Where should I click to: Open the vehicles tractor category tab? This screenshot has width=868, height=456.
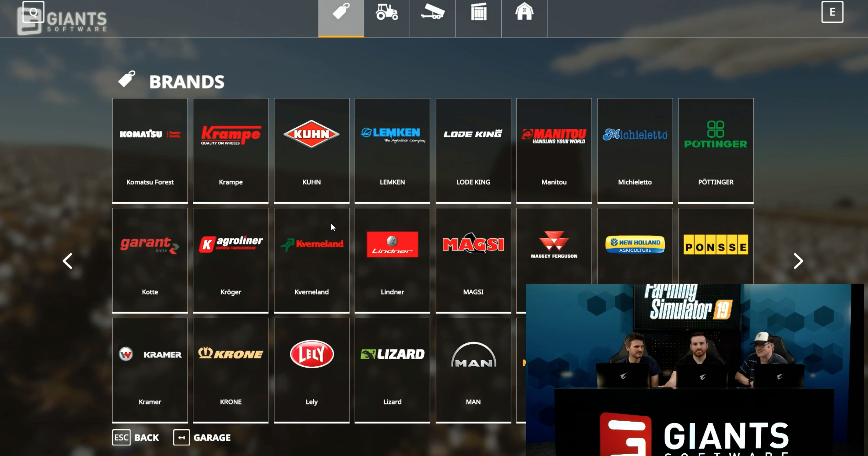tap(387, 14)
